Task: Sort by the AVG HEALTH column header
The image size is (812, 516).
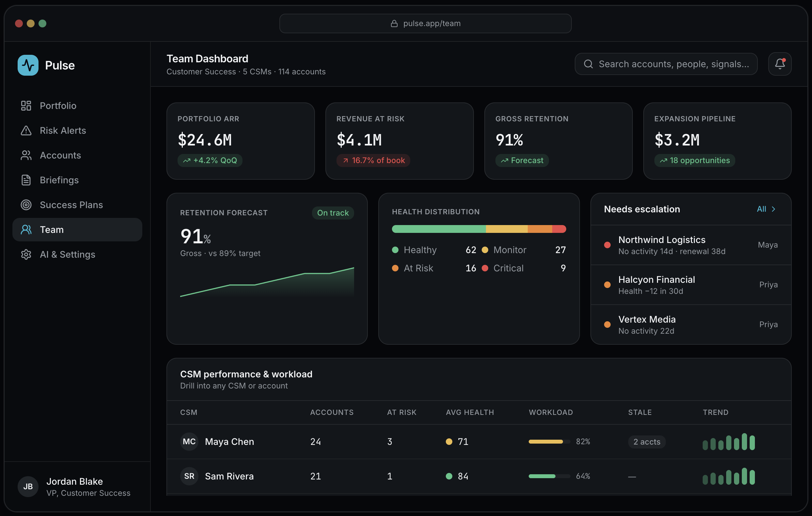Action: 470,412
